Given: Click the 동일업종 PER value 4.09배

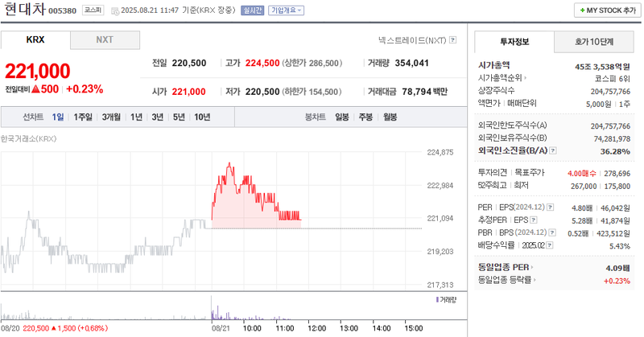Looking at the screenshot, I should coord(617,268).
